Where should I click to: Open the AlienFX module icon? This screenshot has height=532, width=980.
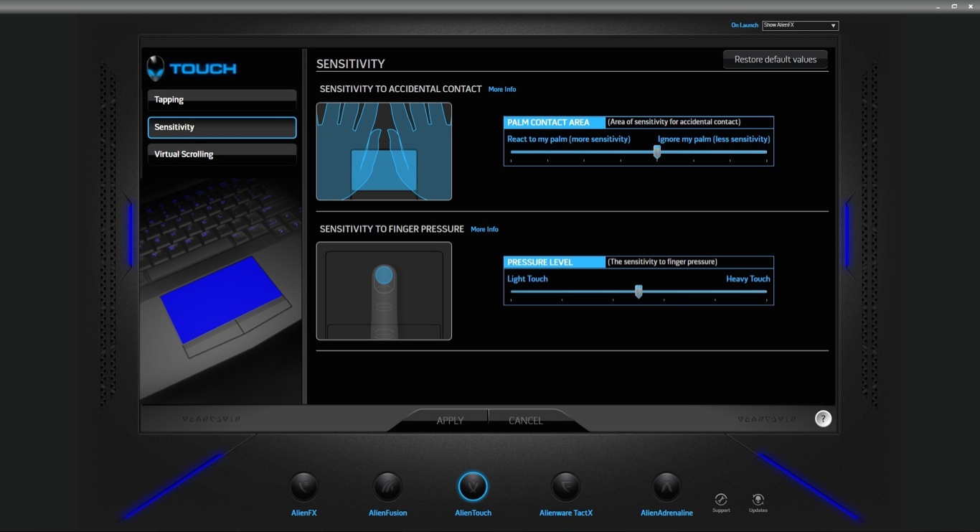click(x=303, y=487)
